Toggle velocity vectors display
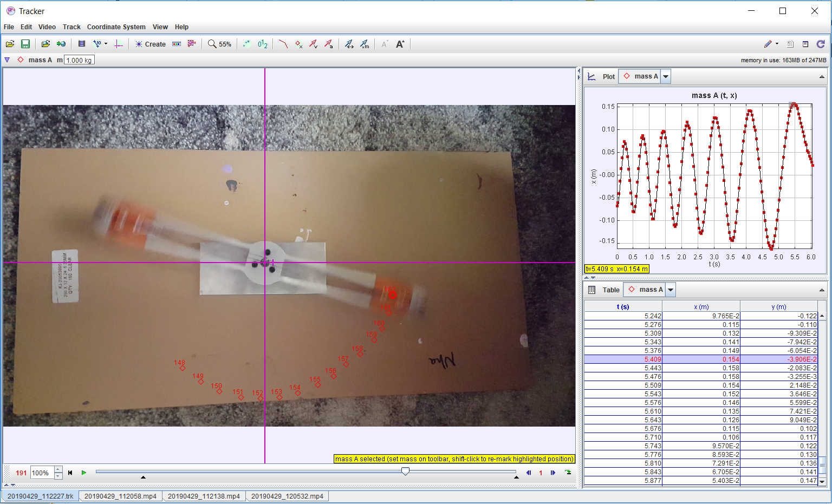This screenshot has width=832, height=504. [313, 44]
